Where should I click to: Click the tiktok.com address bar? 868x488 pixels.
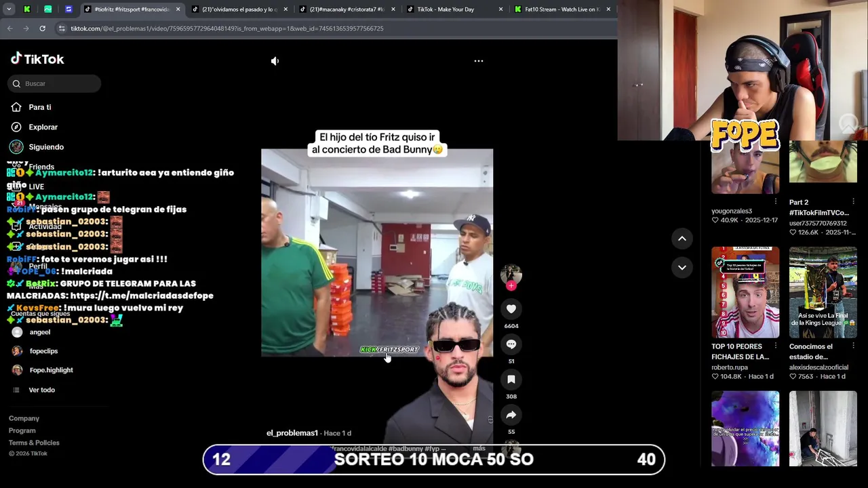coord(227,28)
